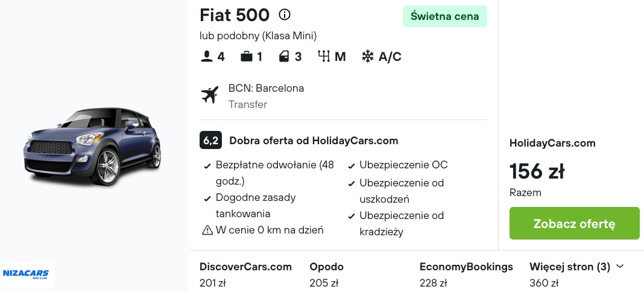644x292 pixels.
Task: Click the air conditioning snowflake icon
Action: click(368, 57)
